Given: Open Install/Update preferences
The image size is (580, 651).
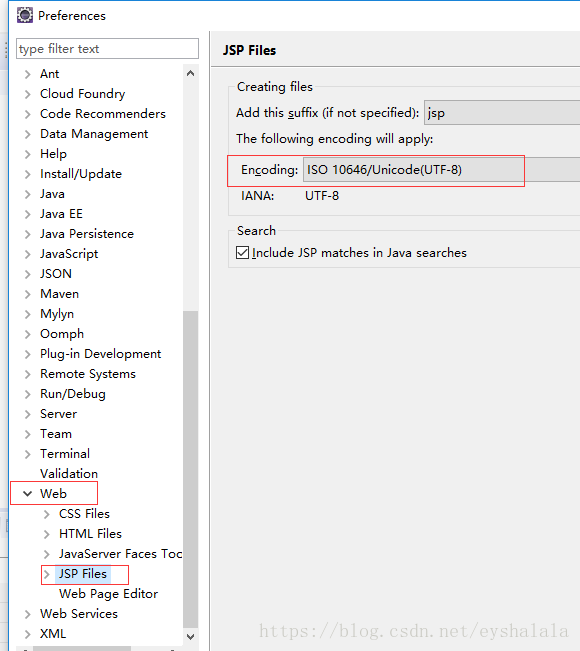Looking at the screenshot, I should (81, 174).
